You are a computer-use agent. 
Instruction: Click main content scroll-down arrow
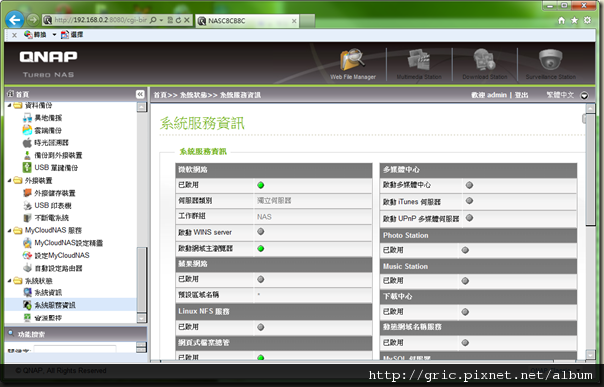tap(590, 354)
